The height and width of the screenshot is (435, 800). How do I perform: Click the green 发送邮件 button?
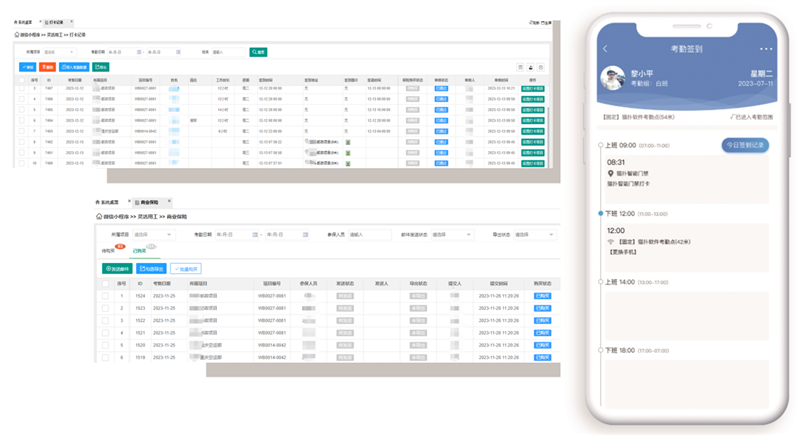coord(117,268)
